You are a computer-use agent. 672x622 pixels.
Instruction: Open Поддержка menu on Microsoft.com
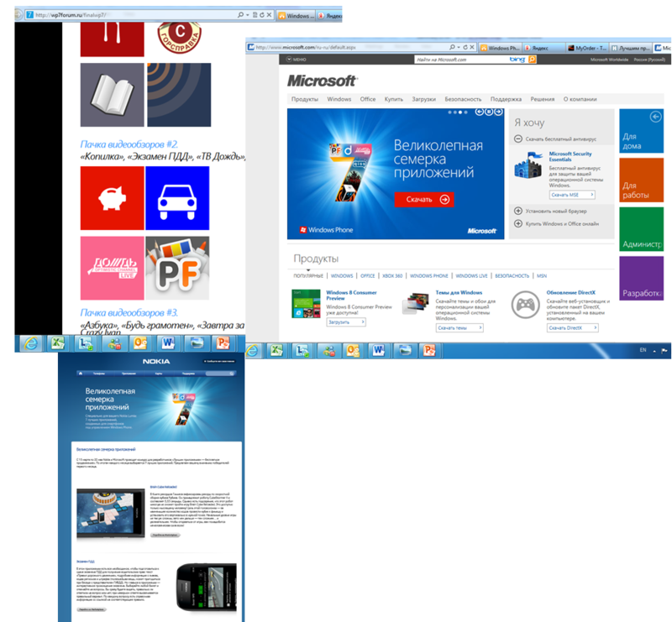pyautogui.click(x=506, y=99)
